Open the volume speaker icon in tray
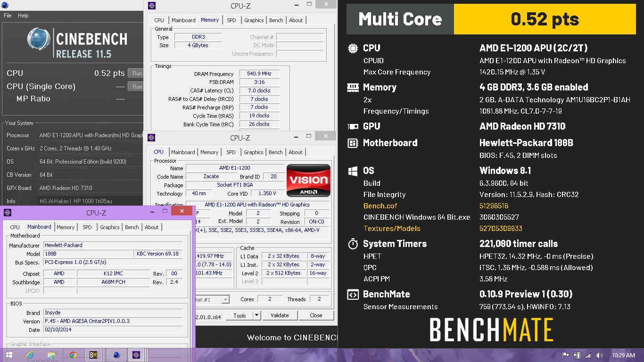The image size is (644, 362). pyautogui.click(x=600, y=355)
